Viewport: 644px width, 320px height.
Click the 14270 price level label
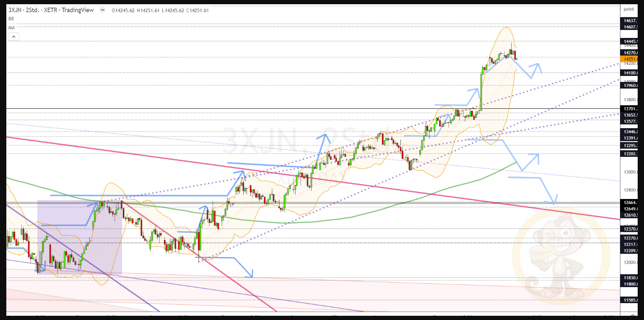[x=630, y=53]
